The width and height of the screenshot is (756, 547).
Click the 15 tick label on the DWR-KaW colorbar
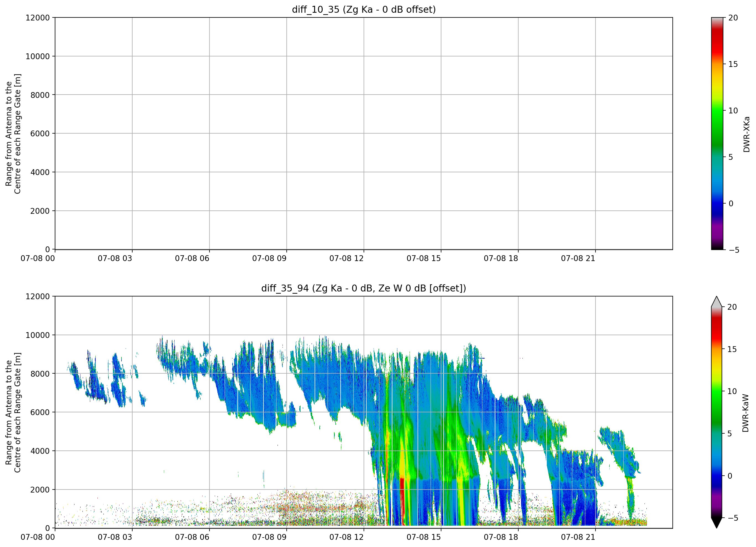732,349
